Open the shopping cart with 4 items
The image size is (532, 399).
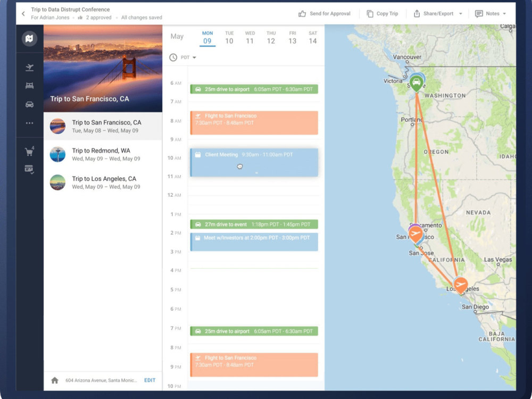click(x=29, y=151)
